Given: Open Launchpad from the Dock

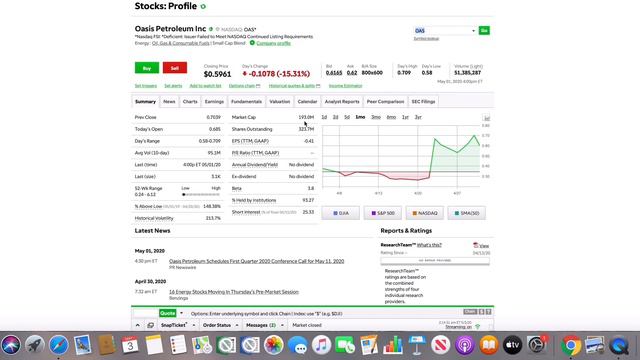Looking at the screenshot, I should pos(35,345).
